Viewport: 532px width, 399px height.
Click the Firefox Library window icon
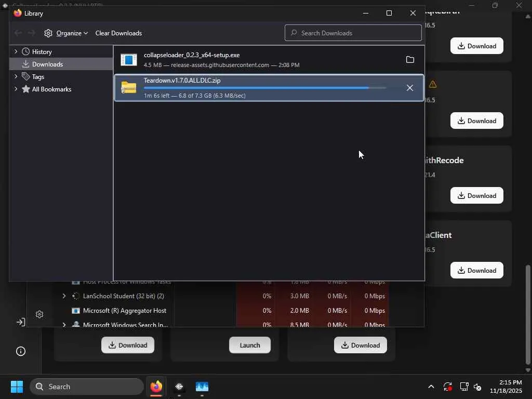pyautogui.click(x=18, y=13)
